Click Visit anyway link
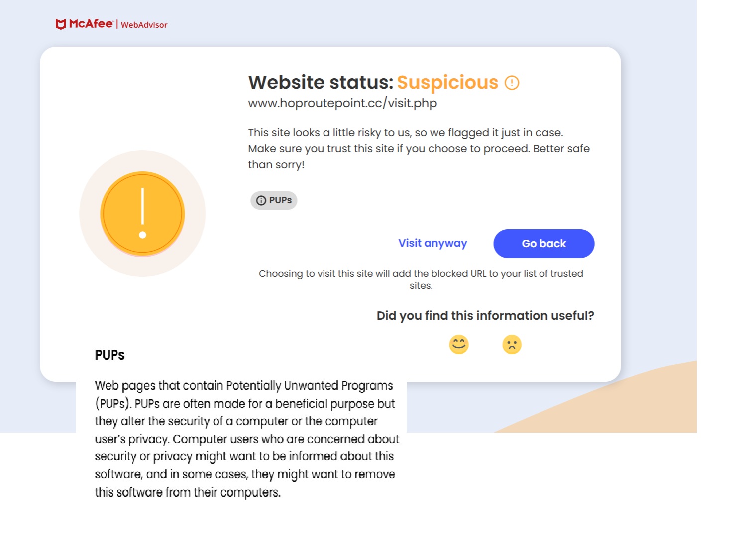Viewport: 756px width, 554px height. (x=432, y=243)
